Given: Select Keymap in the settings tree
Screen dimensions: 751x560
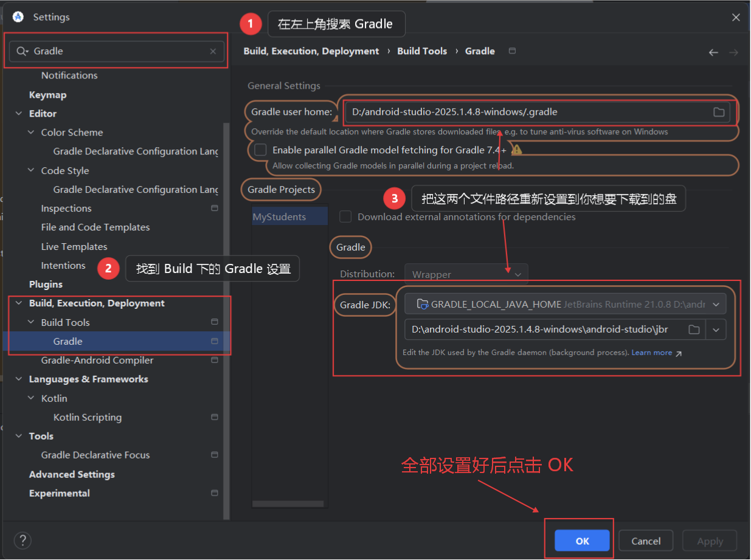Looking at the screenshot, I should tap(47, 95).
